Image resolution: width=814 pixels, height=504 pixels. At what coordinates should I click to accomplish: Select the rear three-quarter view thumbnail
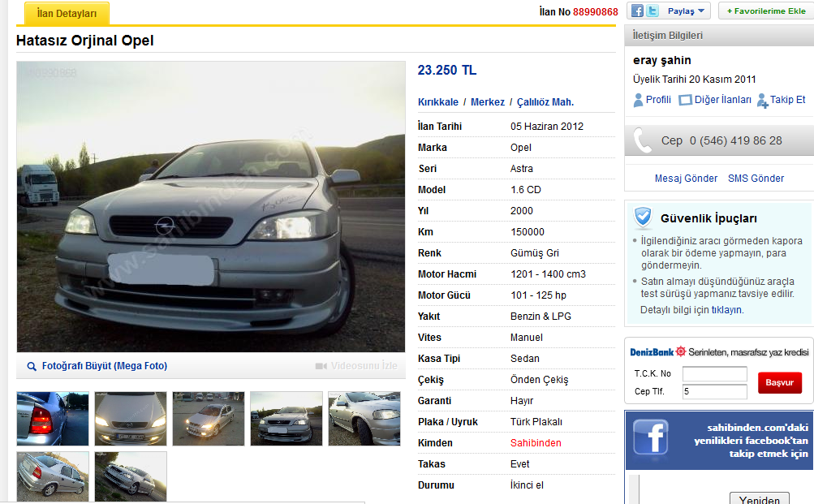pyautogui.click(x=53, y=476)
